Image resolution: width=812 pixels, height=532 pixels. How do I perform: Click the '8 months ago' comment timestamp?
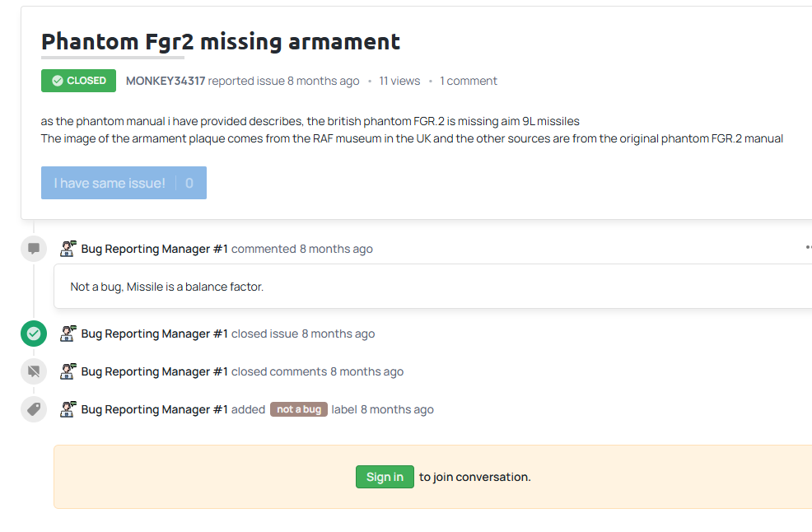[x=336, y=249]
